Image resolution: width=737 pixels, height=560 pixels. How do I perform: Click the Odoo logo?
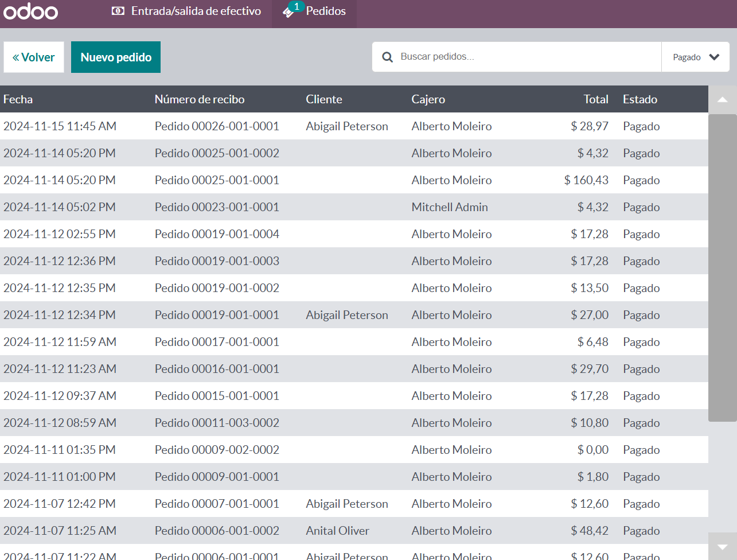click(30, 11)
